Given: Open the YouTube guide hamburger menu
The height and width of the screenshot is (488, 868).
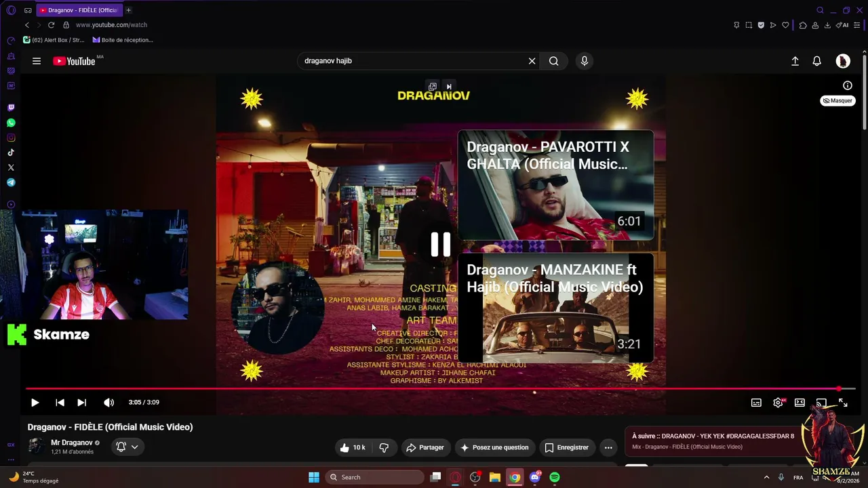Looking at the screenshot, I should pyautogui.click(x=37, y=61).
